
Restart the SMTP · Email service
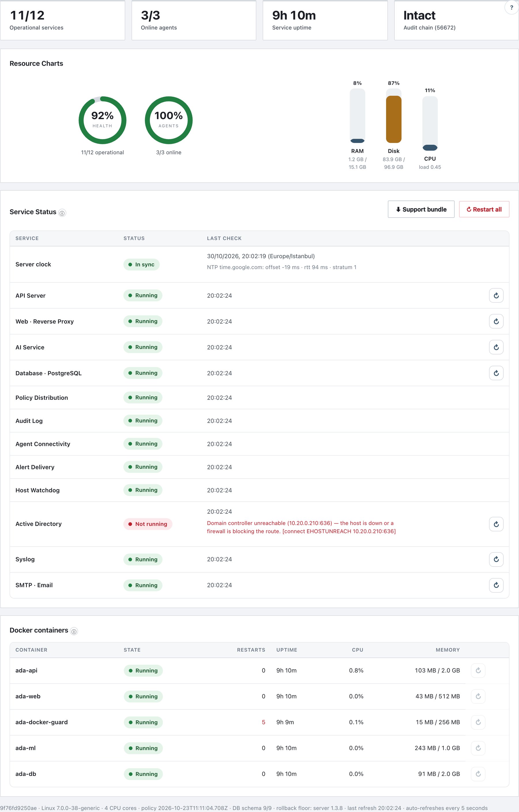(x=496, y=585)
